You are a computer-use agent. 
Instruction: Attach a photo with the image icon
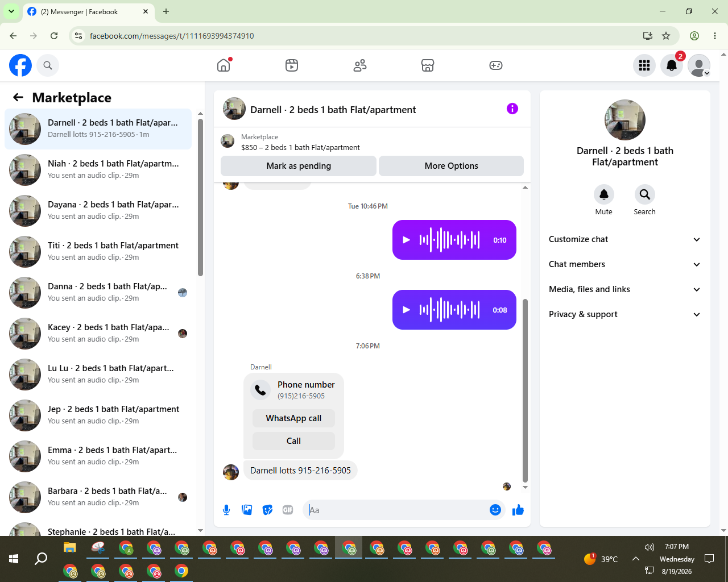(x=247, y=510)
